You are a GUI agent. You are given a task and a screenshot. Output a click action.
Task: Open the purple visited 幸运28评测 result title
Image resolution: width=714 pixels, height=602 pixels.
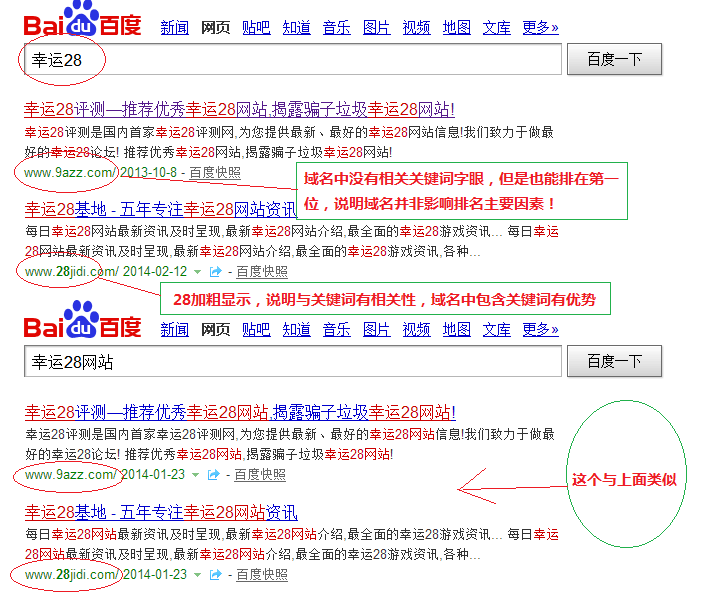pyautogui.click(x=240, y=110)
